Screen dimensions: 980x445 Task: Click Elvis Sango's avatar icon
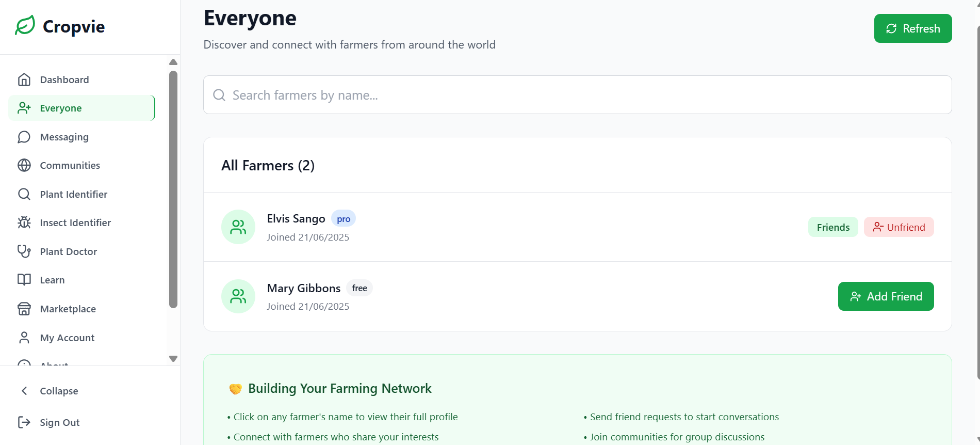coord(238,227)
